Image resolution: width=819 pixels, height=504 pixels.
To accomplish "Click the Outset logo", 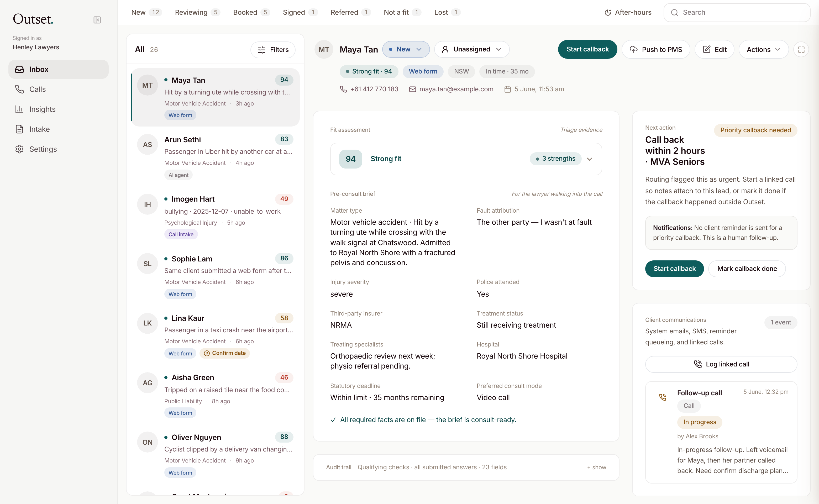I will [33, 19].
